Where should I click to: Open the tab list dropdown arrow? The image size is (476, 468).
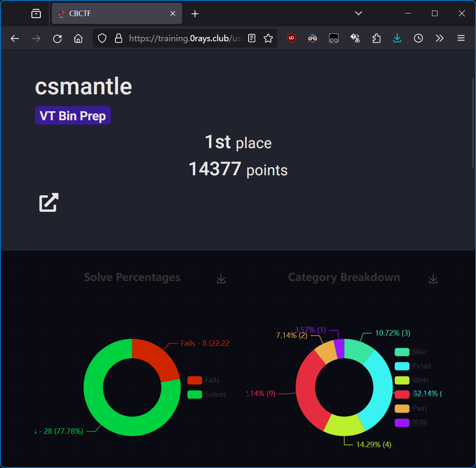pos(358,13)
